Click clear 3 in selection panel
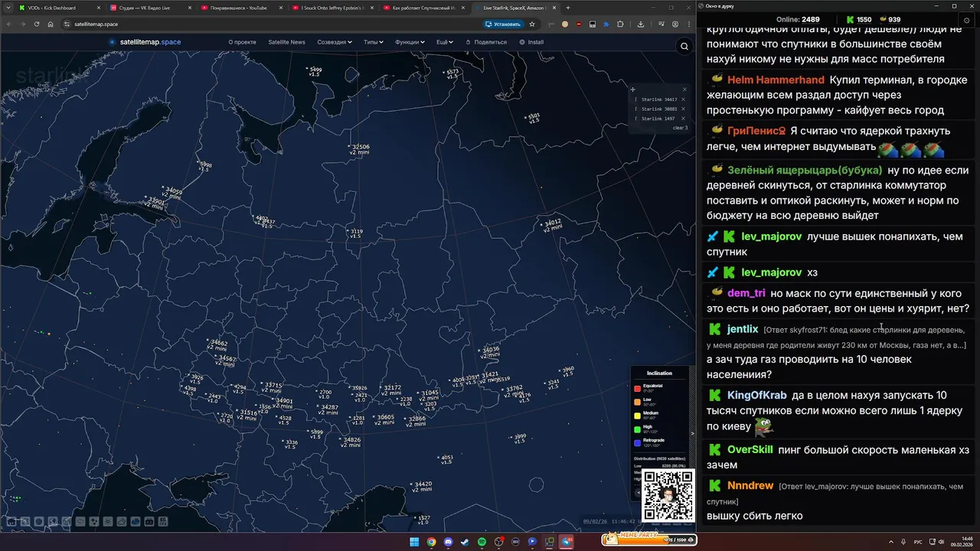980x551 pixels. [680, 128]
